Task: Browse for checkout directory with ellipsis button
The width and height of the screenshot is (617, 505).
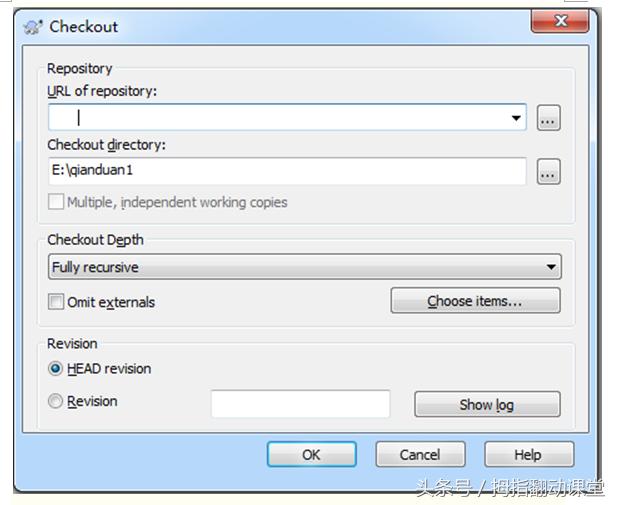Action: tap(548, 172)
